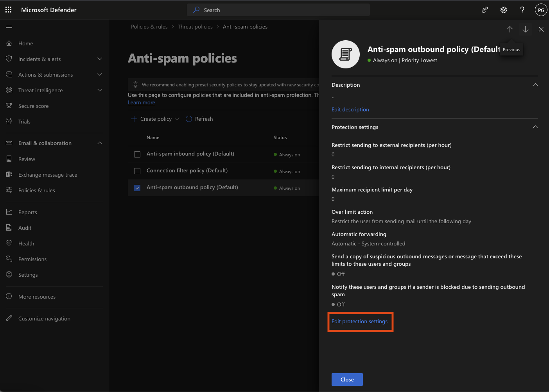Select Connection filter policy (Default) name

click(x=187, y=170)
